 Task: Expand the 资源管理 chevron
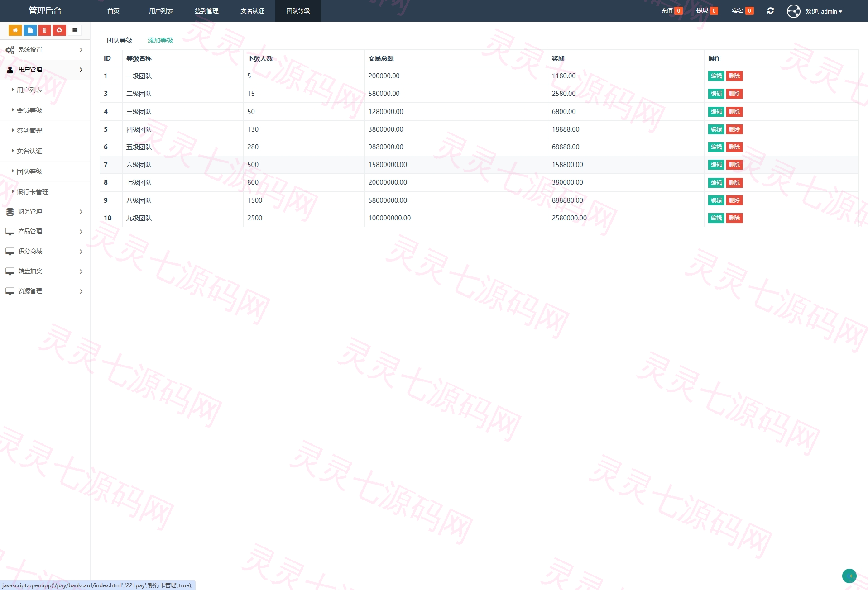[x=81, y=291]
